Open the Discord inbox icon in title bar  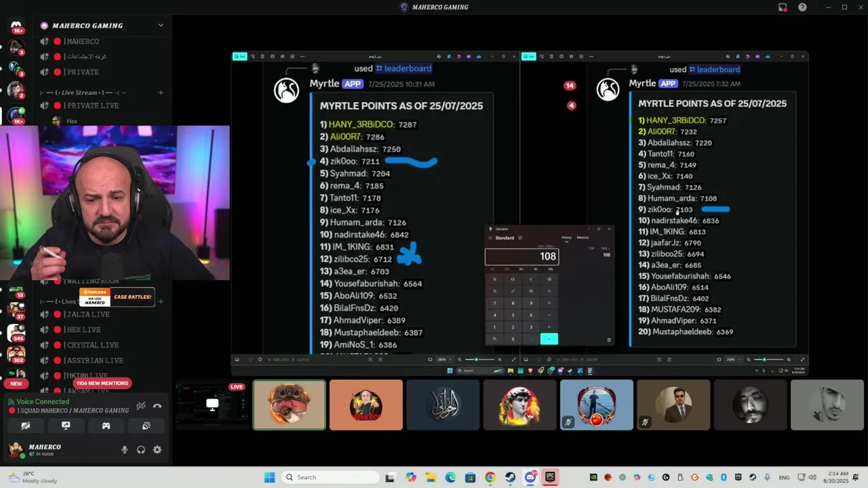[x=783, y=7]
